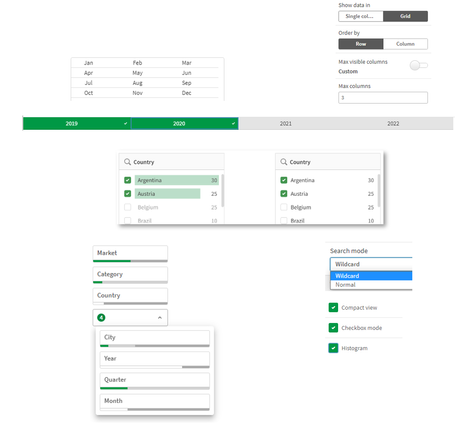Select the highlighted Wildcard option

(371, 276)
